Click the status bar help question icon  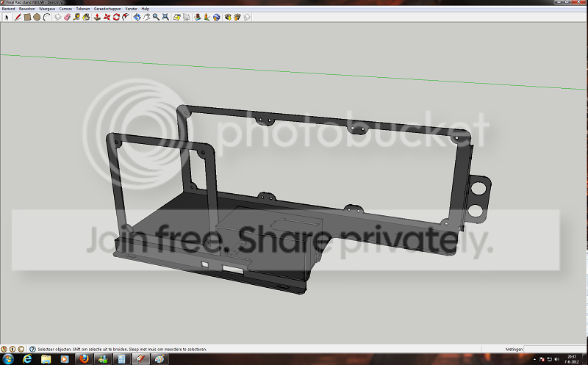pyautogui.click(x=32, y=349)
